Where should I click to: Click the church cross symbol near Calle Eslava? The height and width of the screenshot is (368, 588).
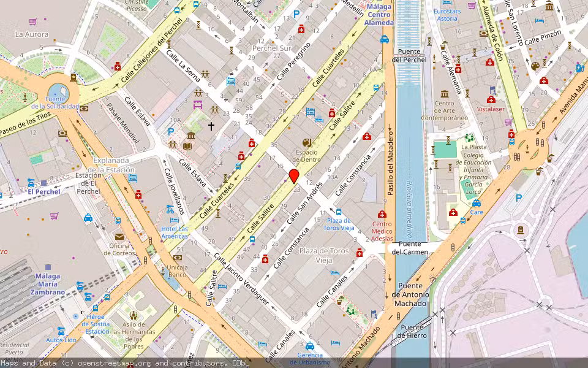[x=210, y=126]
